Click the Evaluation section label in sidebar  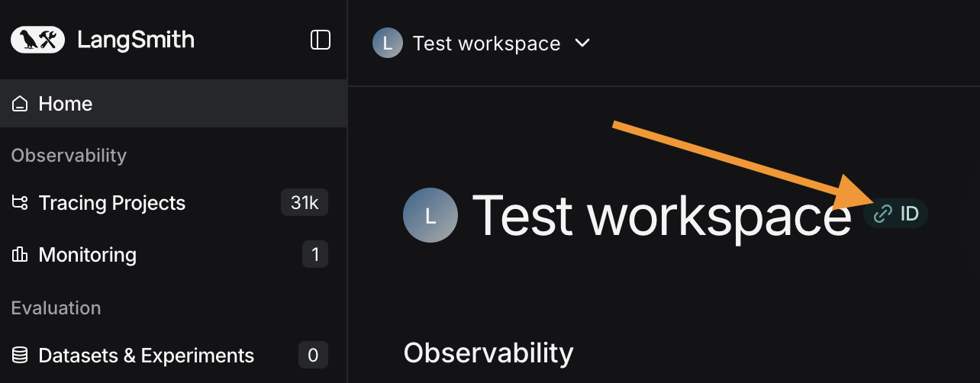[x=56, y=308]
